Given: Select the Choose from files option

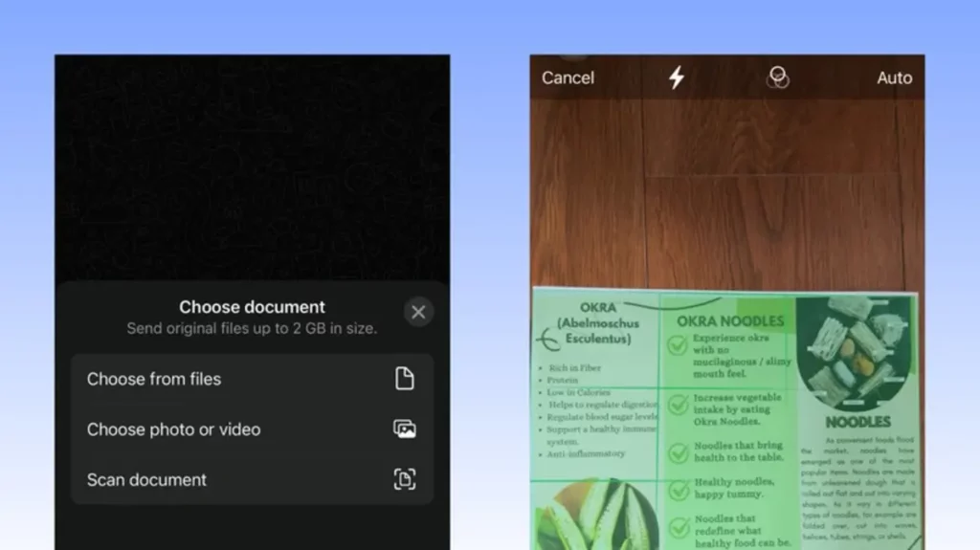Looking at the screenshot, I should pos(154,379).
